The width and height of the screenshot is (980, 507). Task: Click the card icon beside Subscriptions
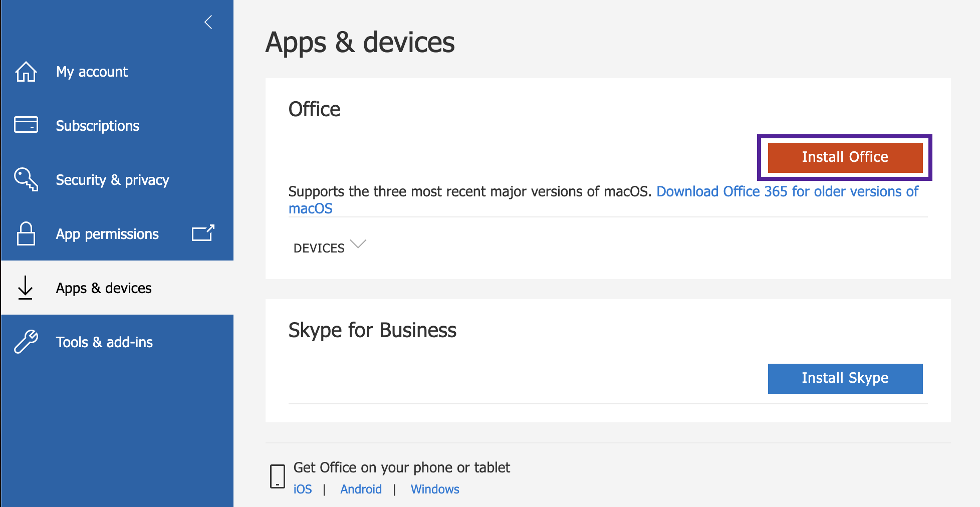tap(26, 125)
